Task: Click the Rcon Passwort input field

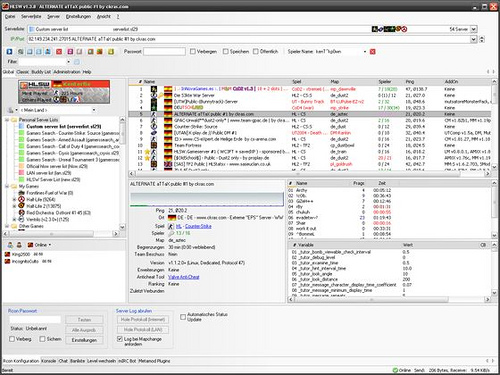Action: click(35, 320)
